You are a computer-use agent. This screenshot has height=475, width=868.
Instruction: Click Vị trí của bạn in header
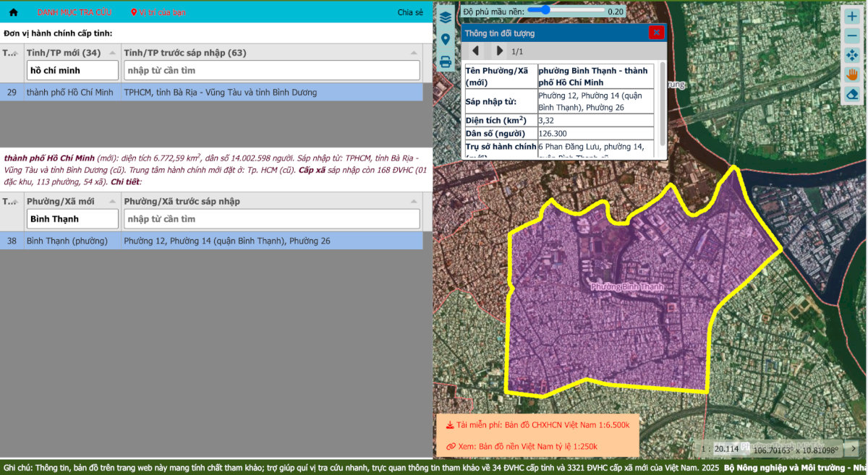[158, 12]
